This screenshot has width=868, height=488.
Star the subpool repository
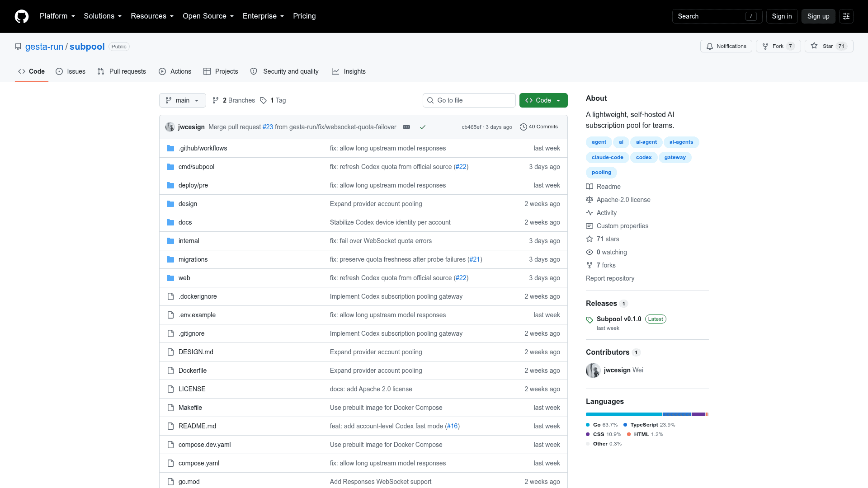coord(829,46)
